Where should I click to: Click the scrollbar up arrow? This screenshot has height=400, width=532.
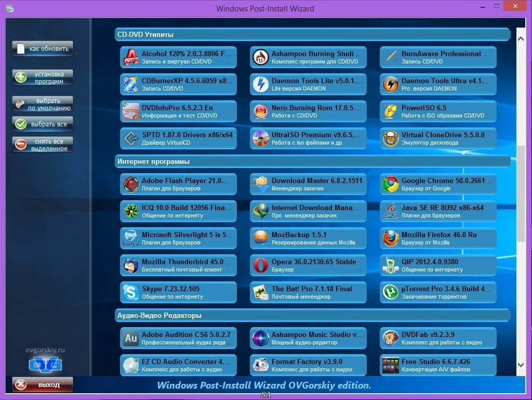tap(521, 38)
